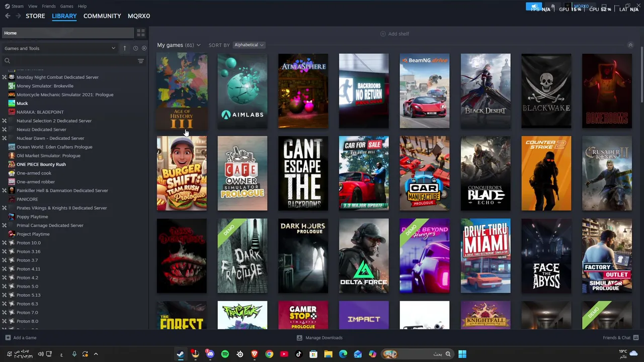The width and height of the screenshot is (644, 362).
Task: Open advanced filter options icon
Action: (141, 61)
